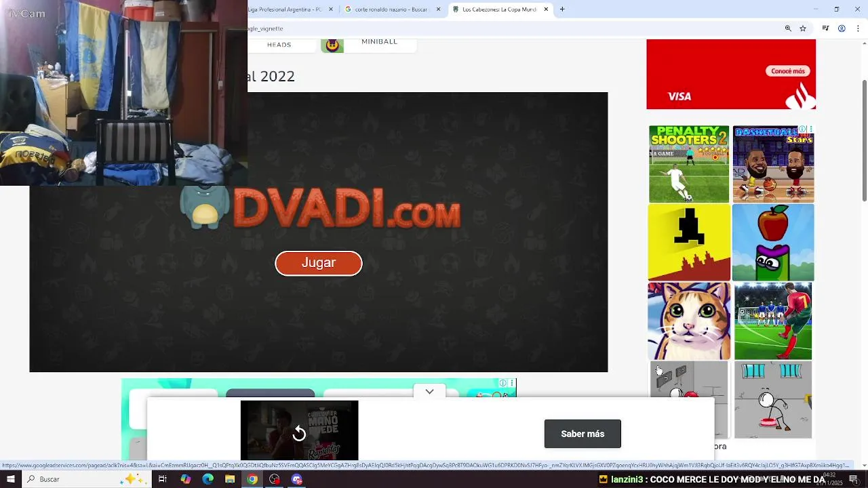
Task: Launch Copilot from the taskbar
Action: click(185, 479)
